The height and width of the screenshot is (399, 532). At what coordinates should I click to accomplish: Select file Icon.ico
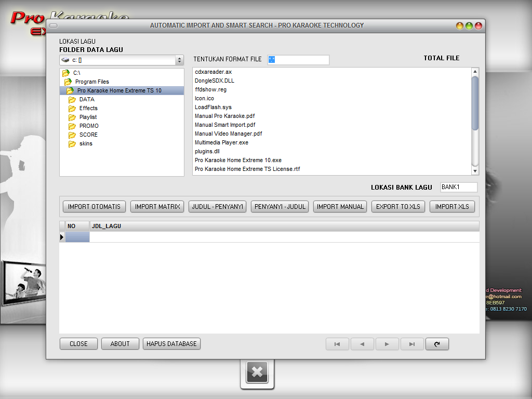click(x=204, y=98)
